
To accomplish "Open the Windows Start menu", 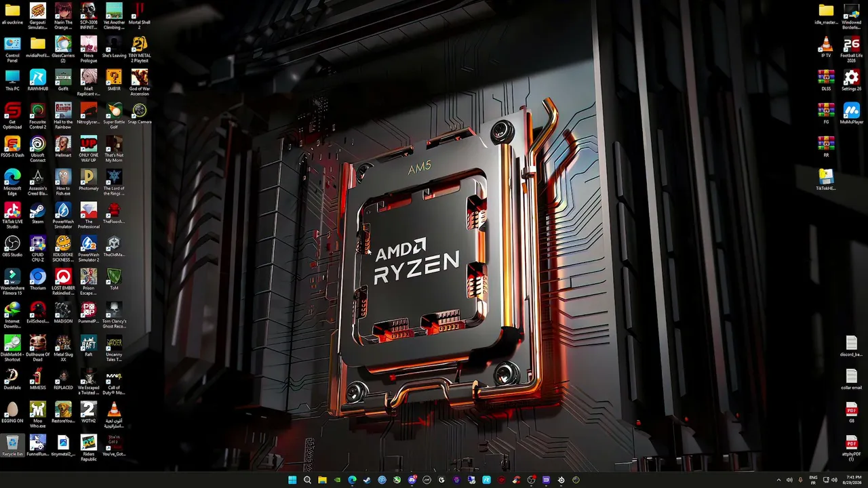I will [292, 480].
